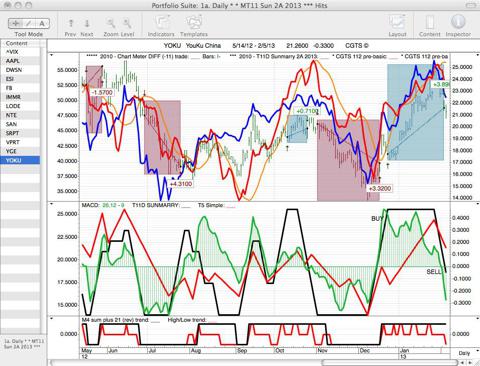Click the Jan marker on time axis
Viewport: 480px width, 366px height.
404,351
